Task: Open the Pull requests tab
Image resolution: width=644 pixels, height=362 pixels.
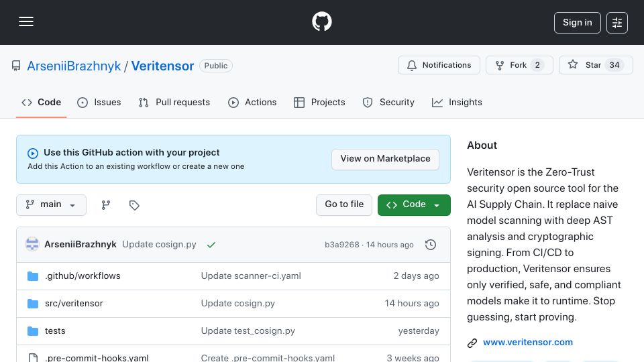Action: (x=174, y=102)
